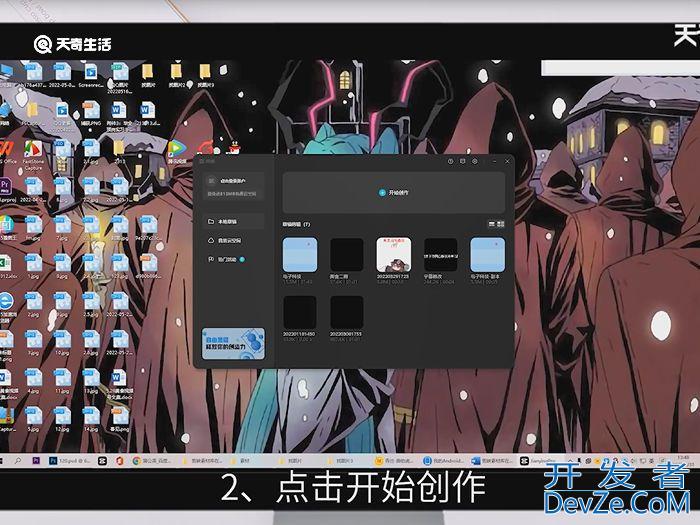Image resolution: width=700 pixels, height=525 pixels.
Task: Click the taskbar search magnifier icon
Action: pos(18,461)
